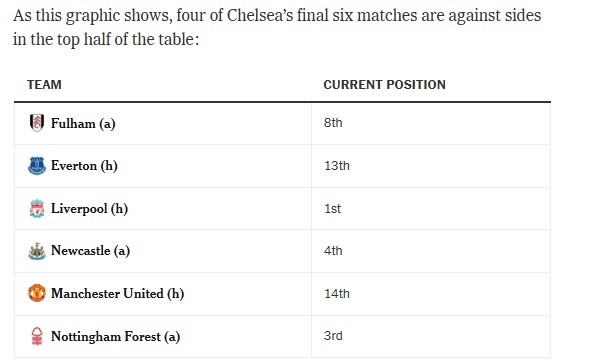Click the Newcastle club crest icon

click(37, 251)
